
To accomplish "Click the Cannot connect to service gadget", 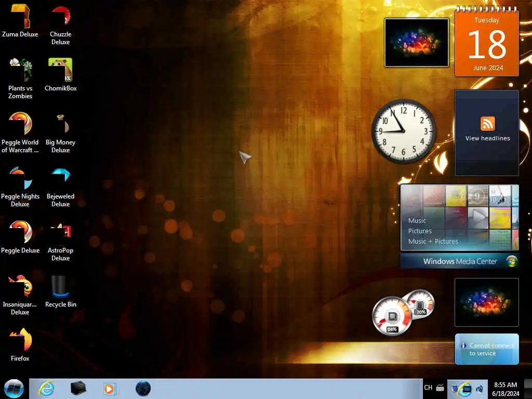I will pos(487,349).
